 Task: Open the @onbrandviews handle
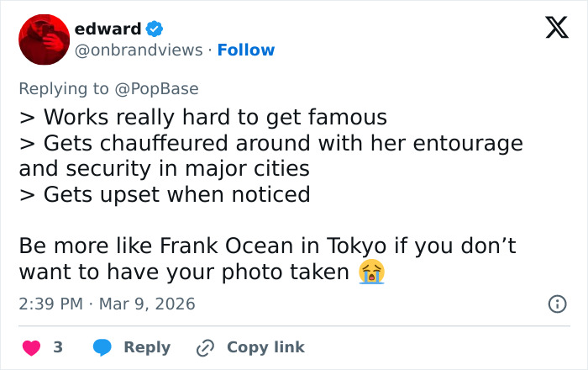pos(138,50)
